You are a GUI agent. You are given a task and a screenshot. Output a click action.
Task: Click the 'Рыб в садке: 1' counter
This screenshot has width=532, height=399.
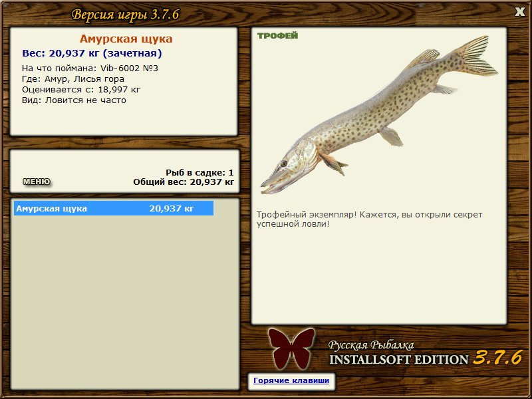tap(200, 172)
